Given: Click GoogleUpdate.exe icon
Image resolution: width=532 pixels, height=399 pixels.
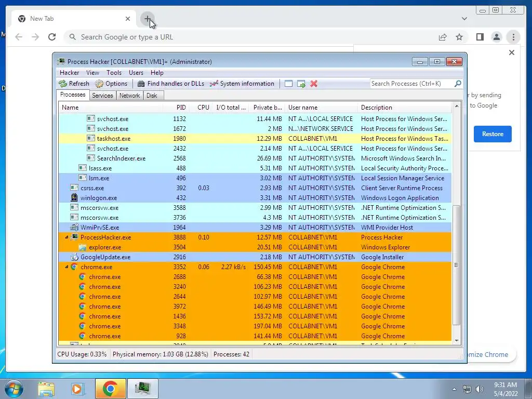Looking at the screenshot, I should [x=74, y=257].
